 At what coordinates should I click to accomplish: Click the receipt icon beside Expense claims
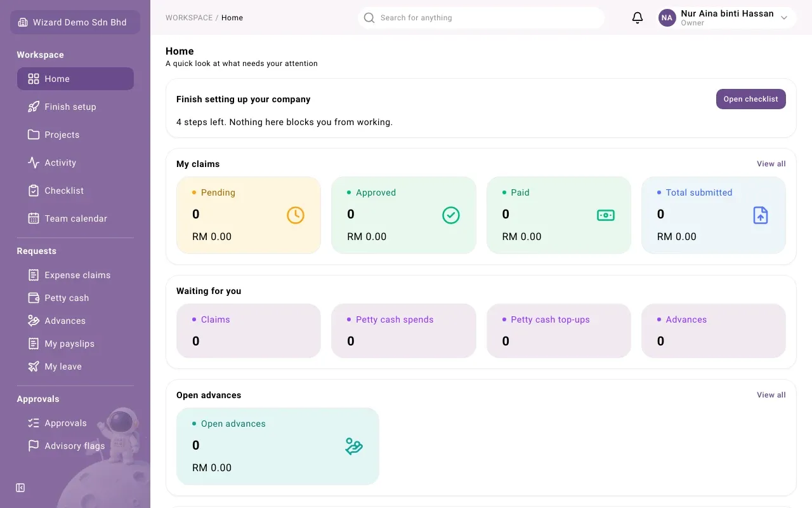[x=34, y=275]
